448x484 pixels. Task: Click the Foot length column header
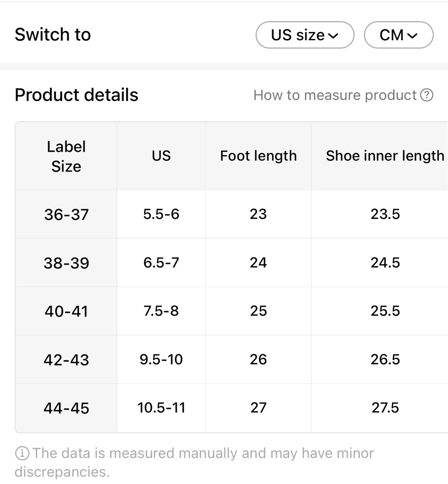point(258,156)
